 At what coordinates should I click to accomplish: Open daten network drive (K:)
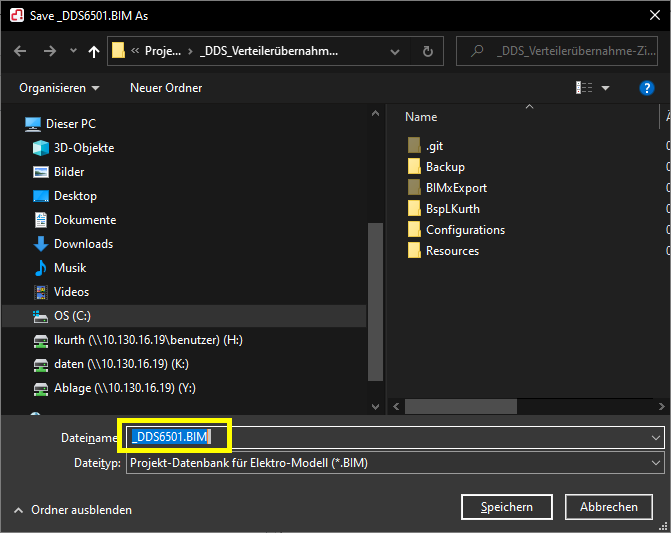(x=121, y=364)
